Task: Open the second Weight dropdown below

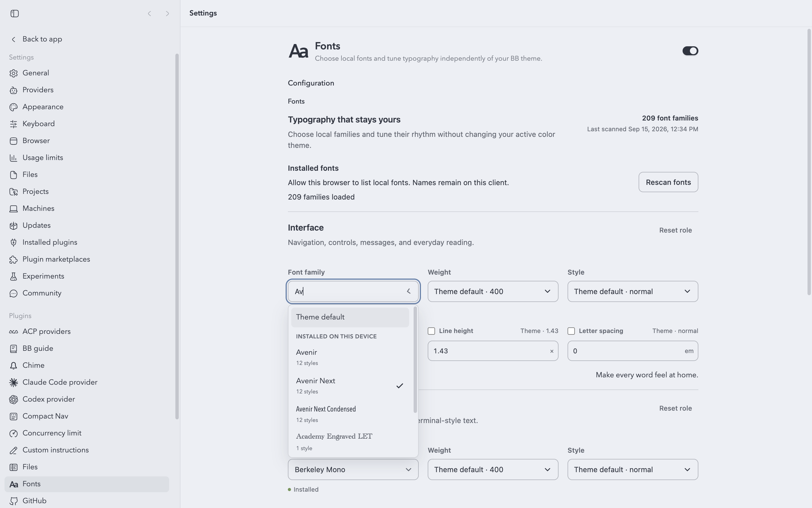Action: [x=493, y=469]
